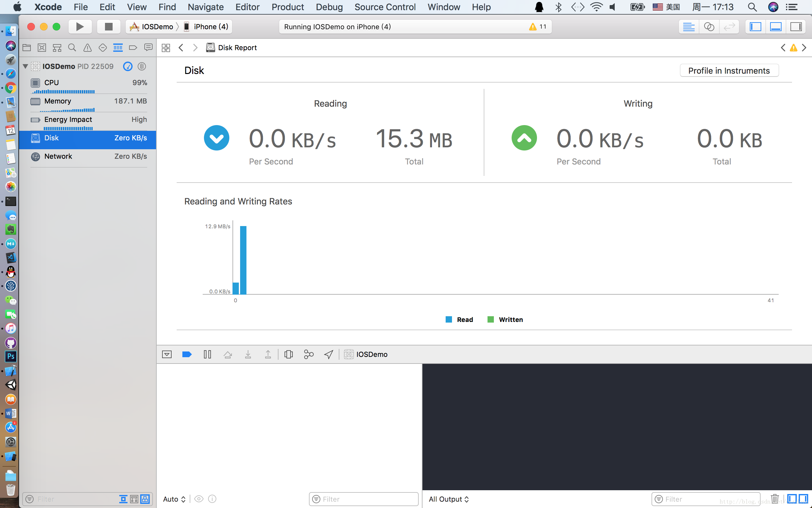Click the Step Into button
The height and width of the screenshot is (508, 812).
pyautogui.click(x=248, y=354)
